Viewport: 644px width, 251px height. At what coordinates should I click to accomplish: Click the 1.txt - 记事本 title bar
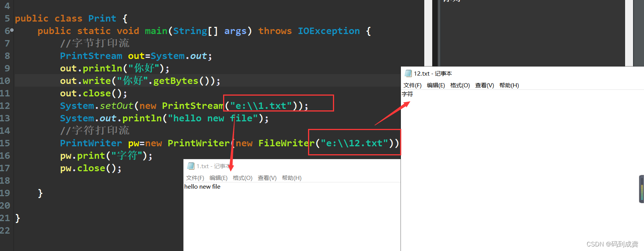click(292, 166)
